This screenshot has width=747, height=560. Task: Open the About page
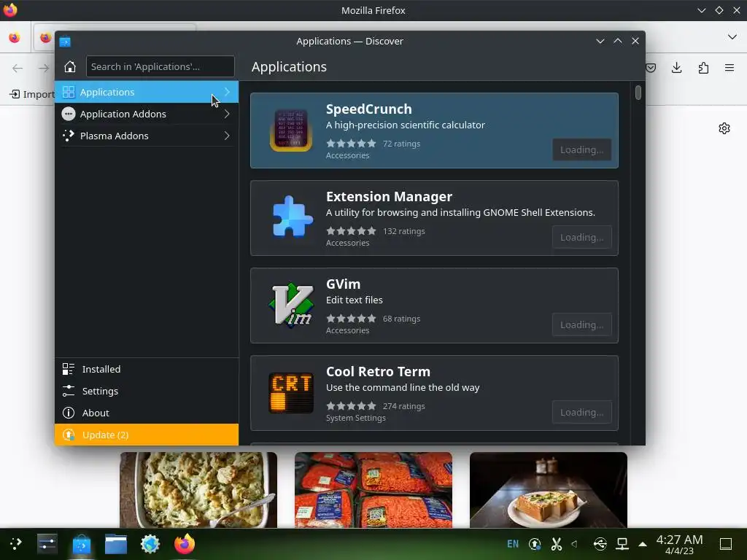click(147, 413)
